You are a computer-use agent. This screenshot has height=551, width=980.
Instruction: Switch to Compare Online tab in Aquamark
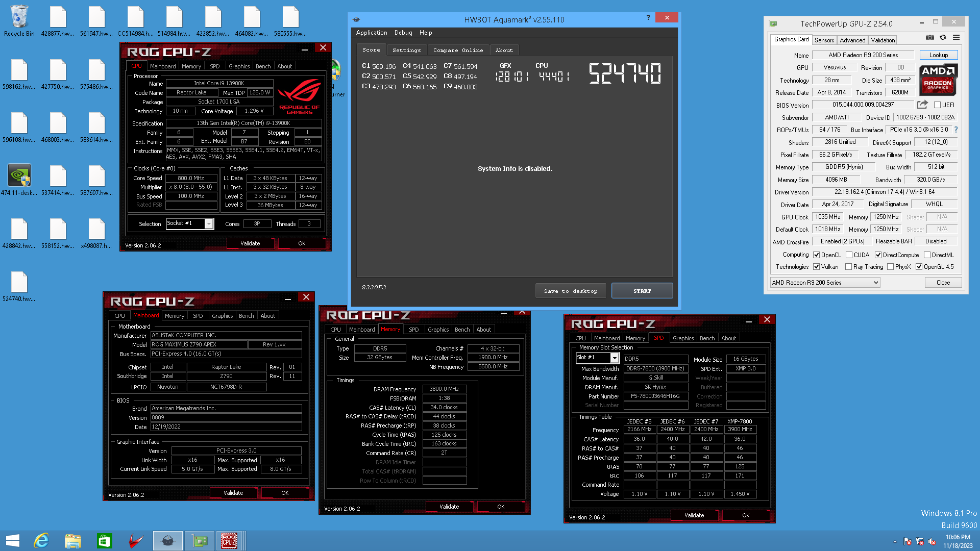click(x=458, y=50)
